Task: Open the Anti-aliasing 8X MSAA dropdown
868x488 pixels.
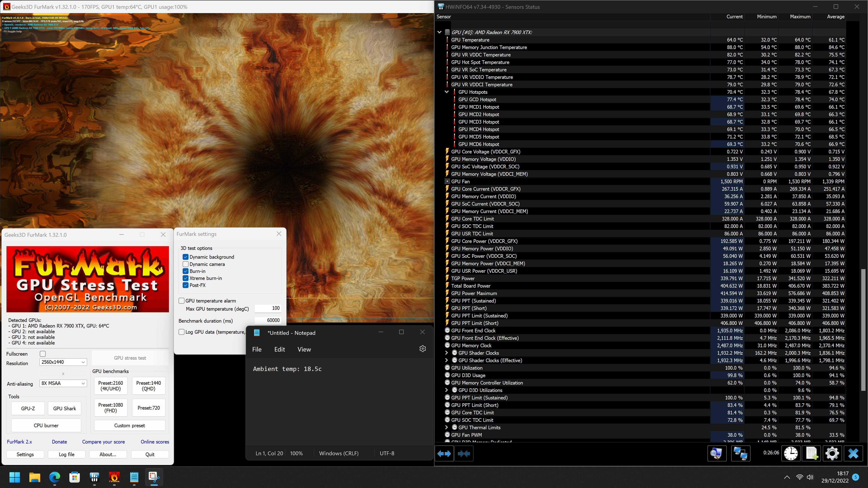Action: point(63,383)
